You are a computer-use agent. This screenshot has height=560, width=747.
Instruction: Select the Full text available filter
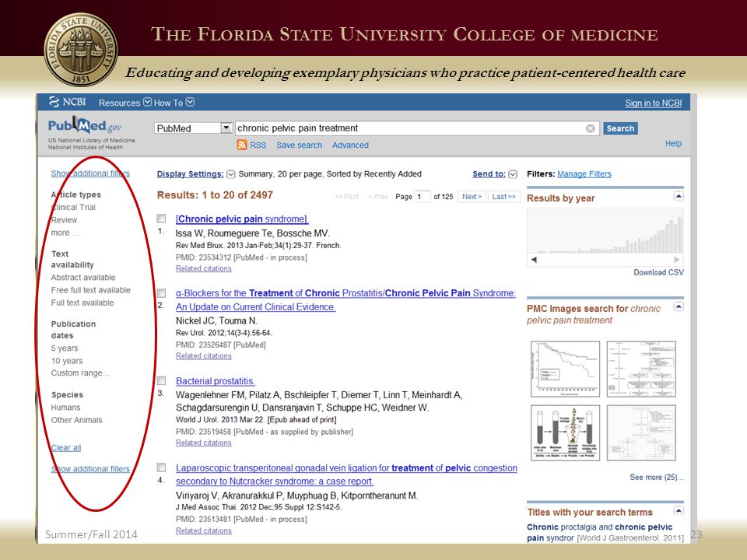(x=82, y=303)
